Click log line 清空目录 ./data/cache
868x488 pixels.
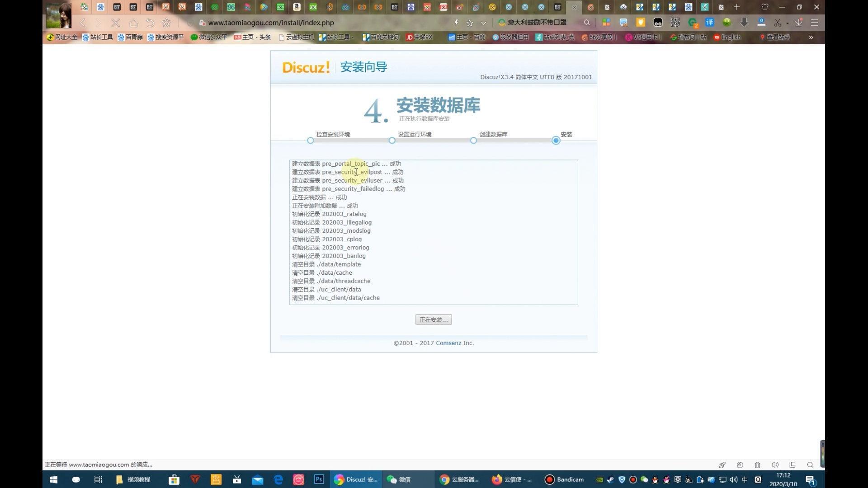322,272
